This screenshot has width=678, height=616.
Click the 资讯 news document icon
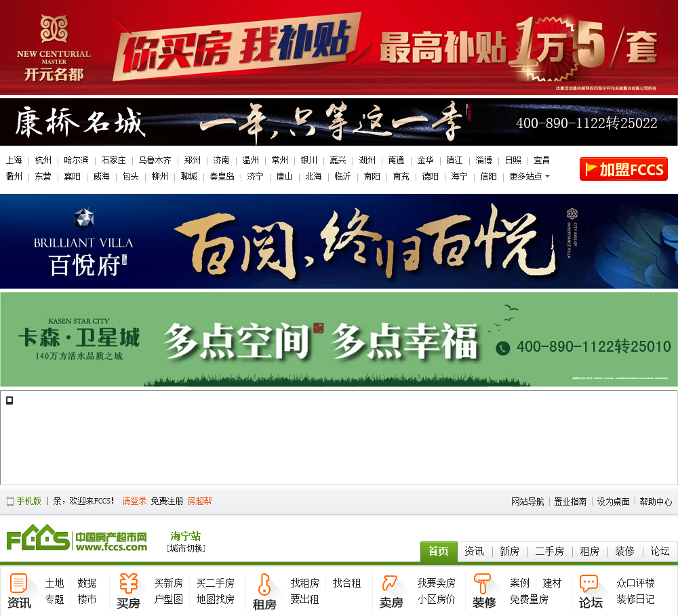tap(18, 583)
